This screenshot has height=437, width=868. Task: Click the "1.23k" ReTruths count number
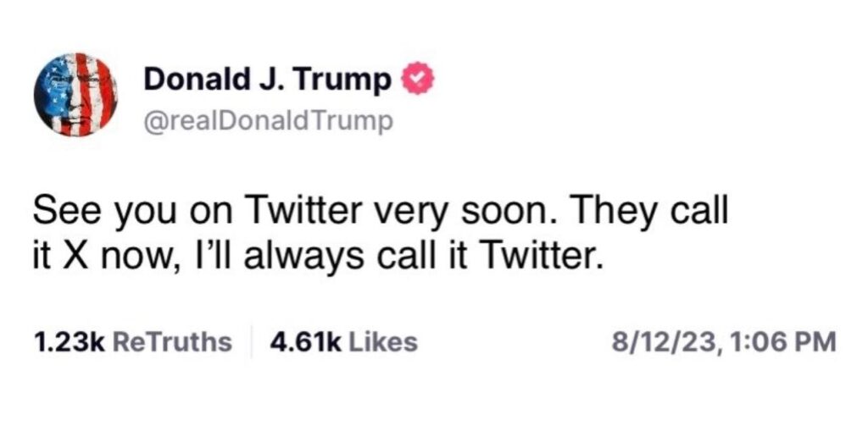coord(68,342)
